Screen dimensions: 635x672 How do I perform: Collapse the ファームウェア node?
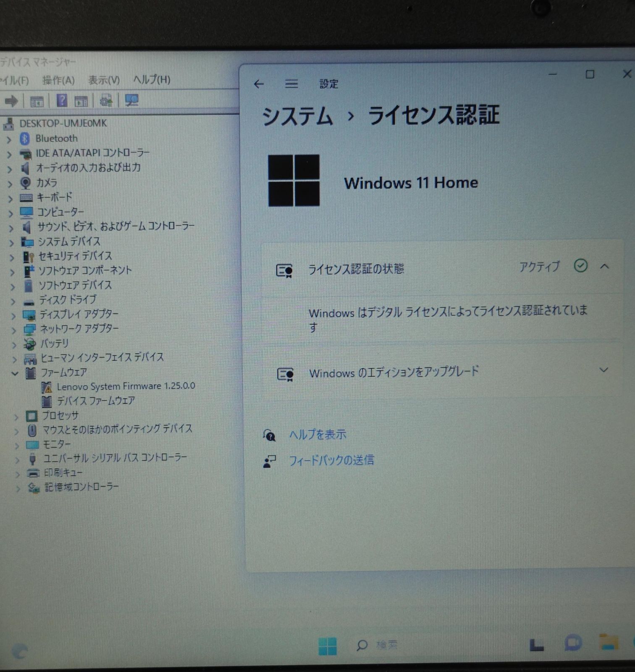point(15,373)
